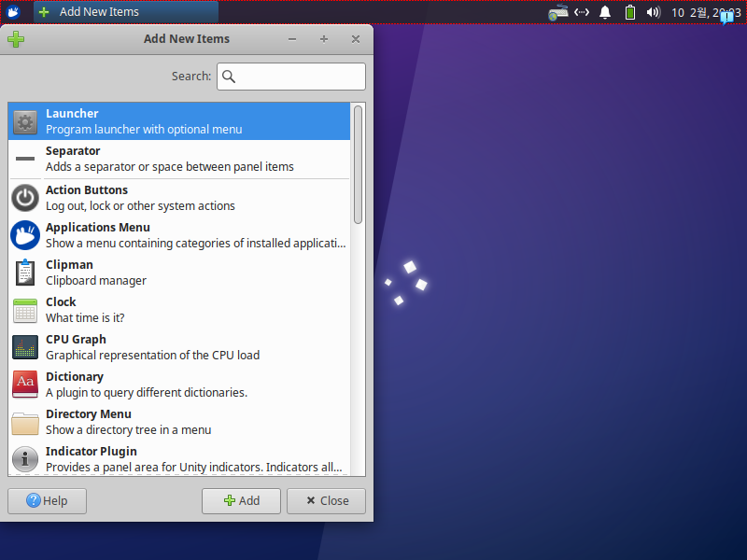Select the "Clipboard manager" description
The height and width of the screenshot is (560, 747).
point(96,281)
